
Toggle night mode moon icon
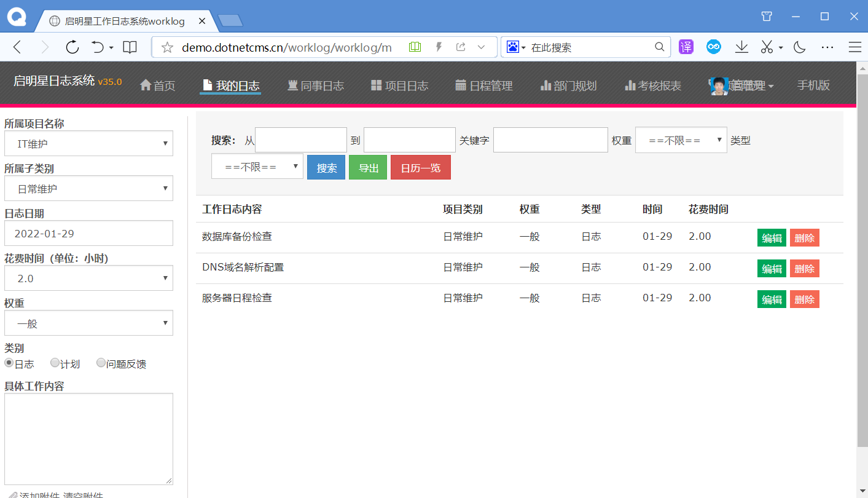pos(800,47)
